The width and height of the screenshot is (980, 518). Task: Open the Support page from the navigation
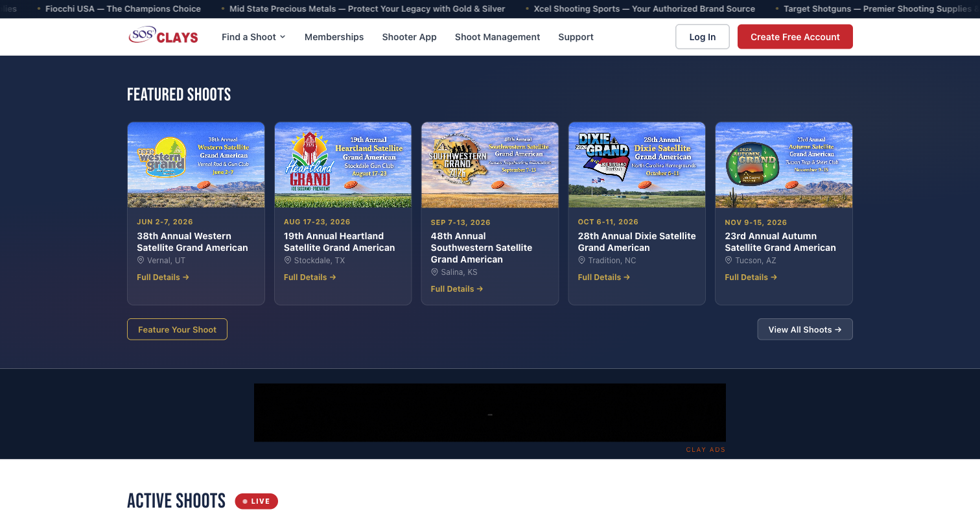[576, 37]
